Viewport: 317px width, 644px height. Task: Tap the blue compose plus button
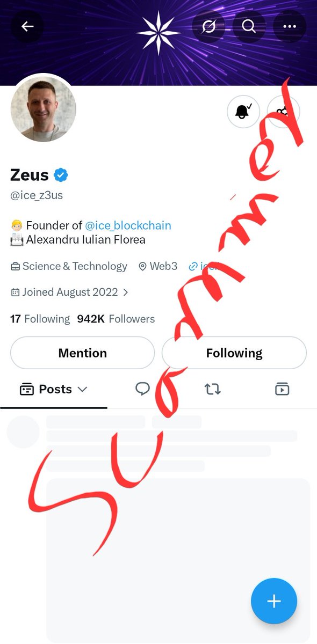(274, 601)
